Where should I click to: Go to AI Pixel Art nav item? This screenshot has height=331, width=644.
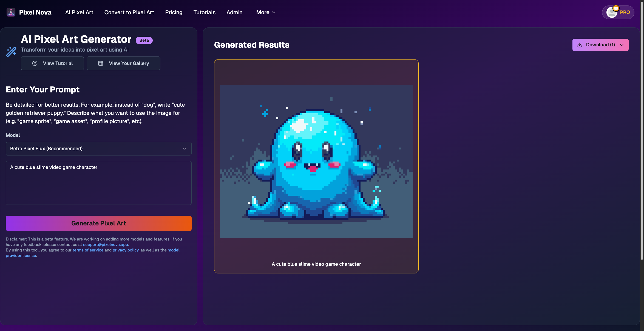pos(79,12)
